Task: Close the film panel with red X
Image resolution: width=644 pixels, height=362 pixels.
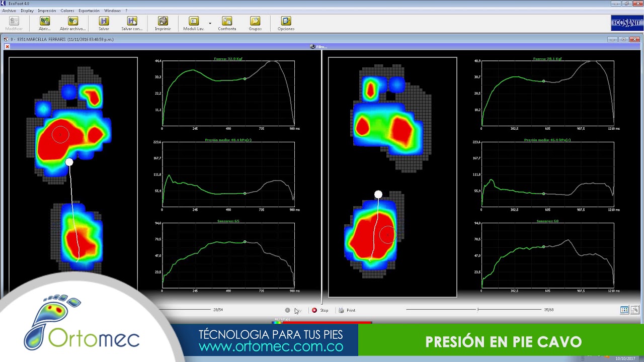Action: point(7,47)
